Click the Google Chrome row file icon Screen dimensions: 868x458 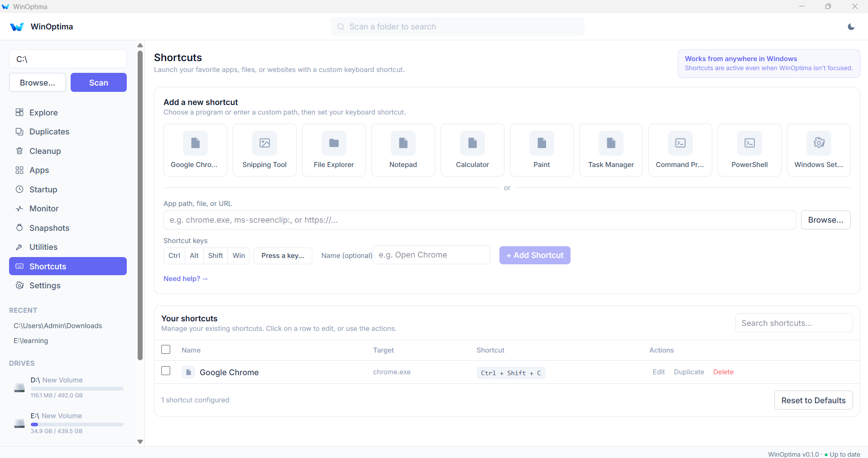point(188,372)
